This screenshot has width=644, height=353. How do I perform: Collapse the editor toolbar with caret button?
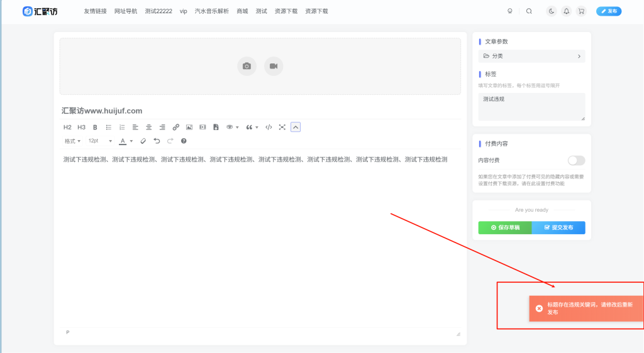pos(296,128)
